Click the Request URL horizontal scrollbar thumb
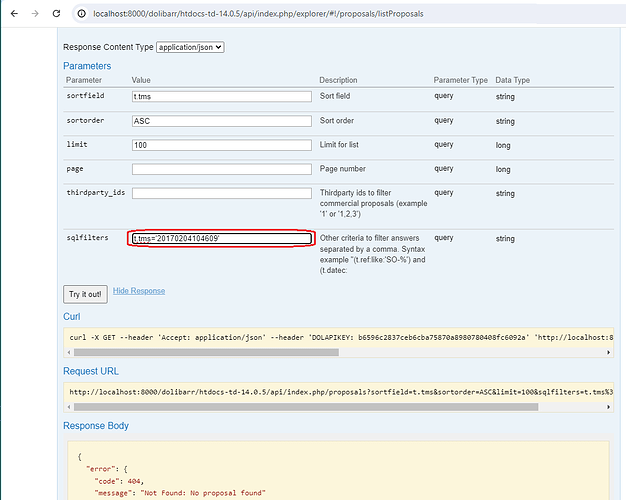The height and width of the screenshot is (500, 626). coord(306,407)
